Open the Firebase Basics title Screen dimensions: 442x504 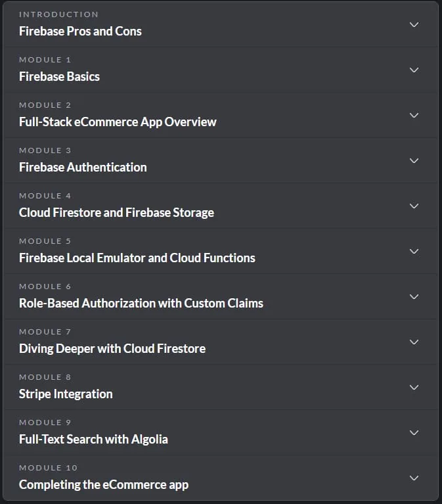[59, 76]
